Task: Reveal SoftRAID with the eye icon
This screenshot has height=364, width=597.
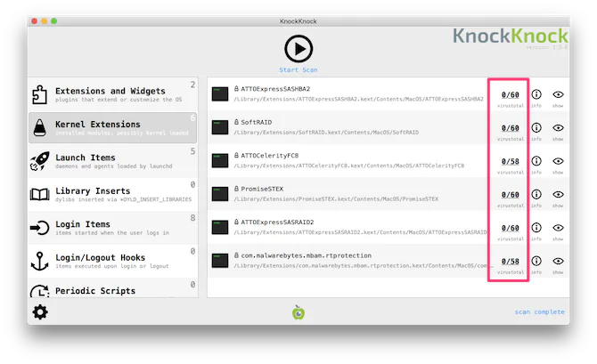Action: [558, 127]
